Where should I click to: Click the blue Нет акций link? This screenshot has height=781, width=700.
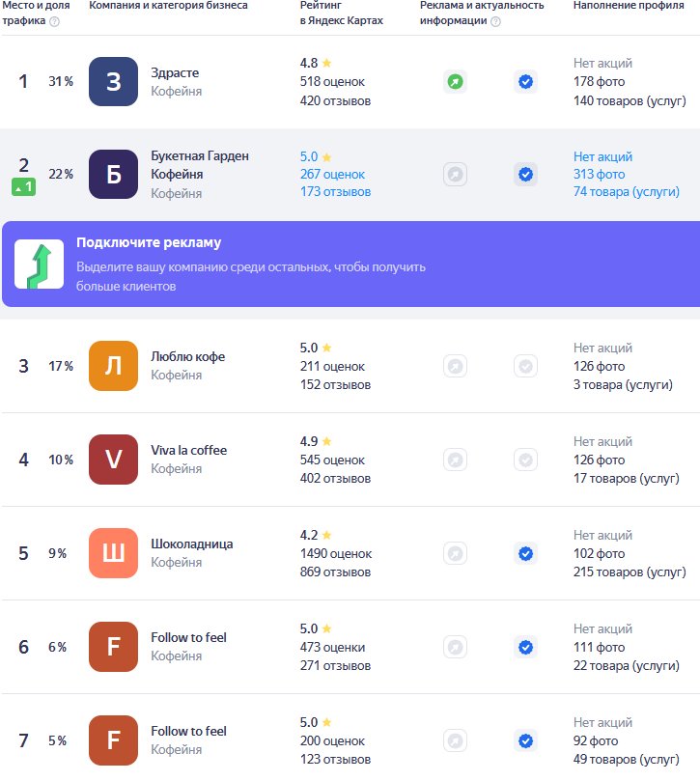click(602, 157)
